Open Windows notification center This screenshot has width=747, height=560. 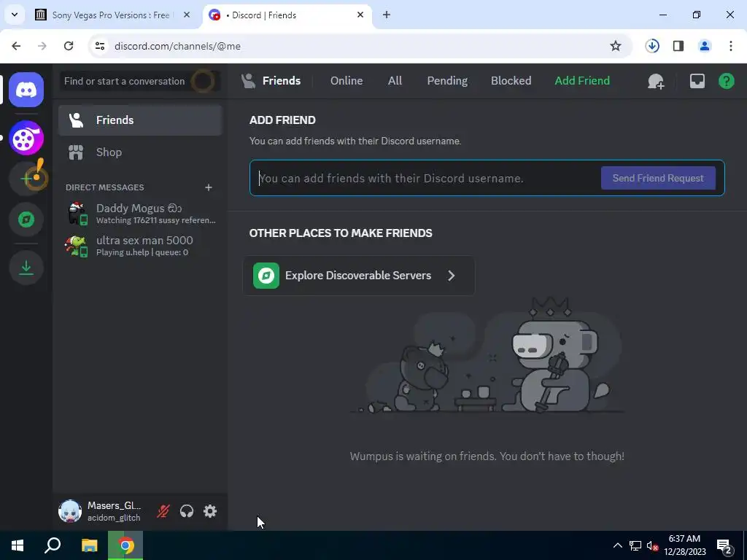point(724,545)
